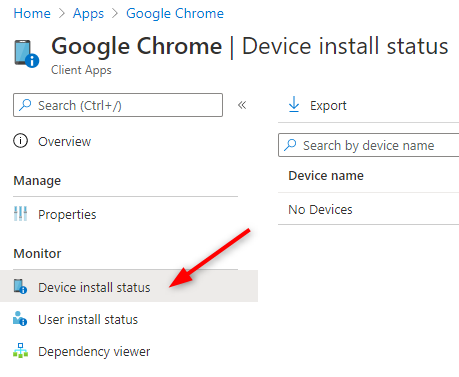Image resolution: width=459 pixels, height=377 pixels.
Task: Click the User install status icon
Action: coord(20,319)
